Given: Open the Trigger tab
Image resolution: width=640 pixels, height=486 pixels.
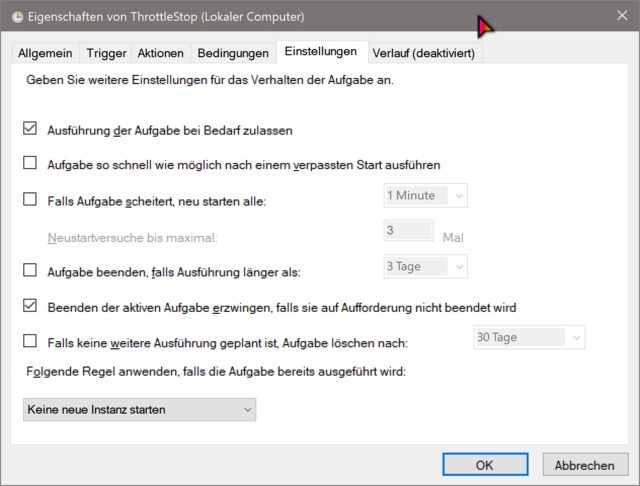Looking at the screenshot, I should pyautogui.click(x=106, y=53).
